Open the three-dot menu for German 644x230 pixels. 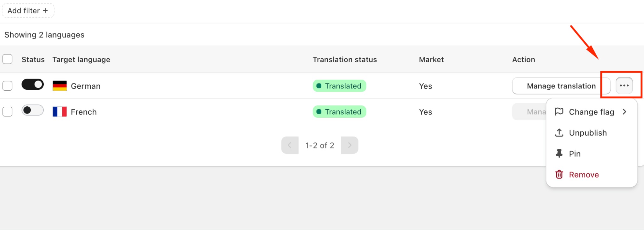pyautogui.click(x=624, y=86)
